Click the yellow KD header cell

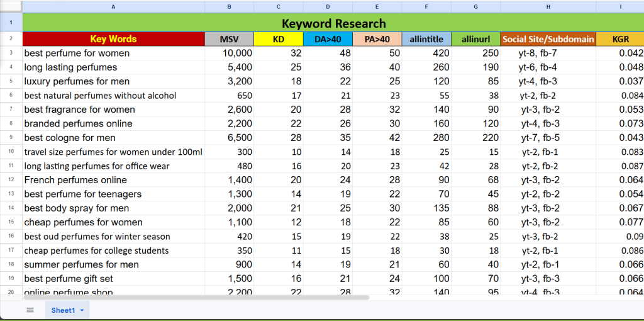(x=279, y=39)
